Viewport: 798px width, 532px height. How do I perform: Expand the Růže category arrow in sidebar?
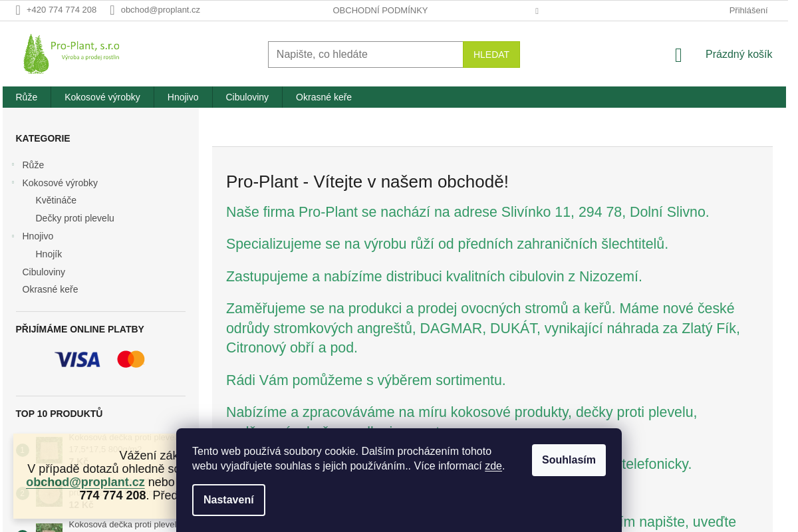coord(13,164)
